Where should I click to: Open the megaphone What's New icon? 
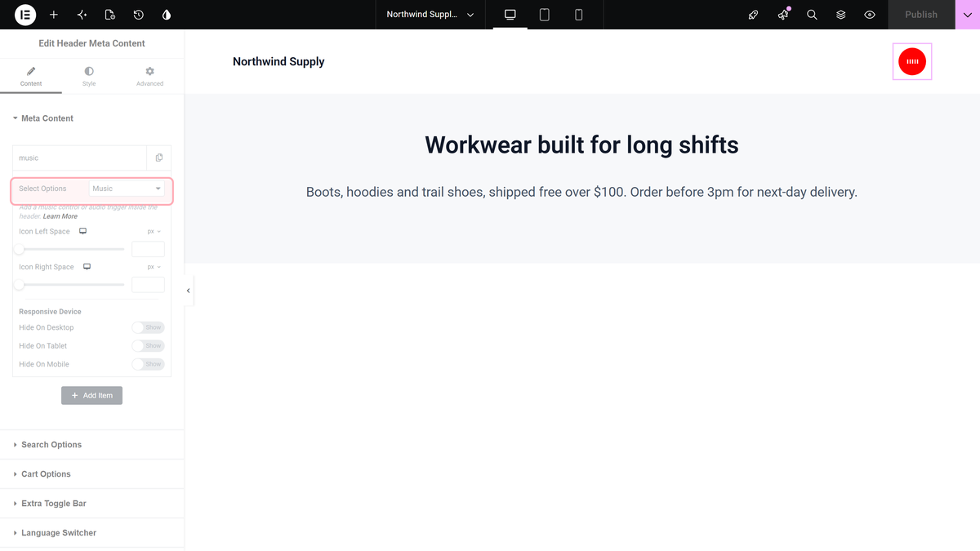[783, 15]
